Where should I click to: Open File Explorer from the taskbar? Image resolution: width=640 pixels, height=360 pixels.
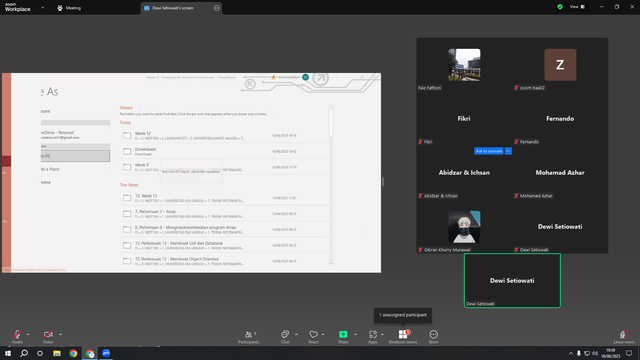[x=57, y=353]
